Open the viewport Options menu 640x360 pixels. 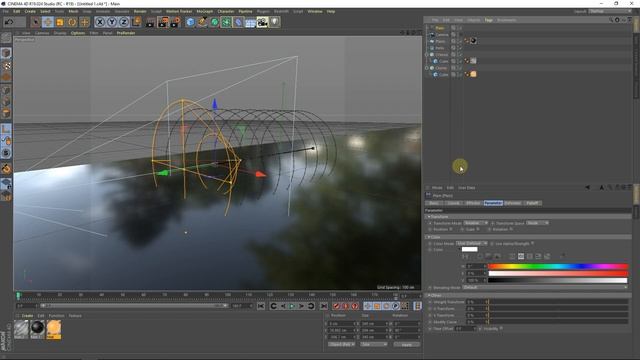[x=78, y=33]
